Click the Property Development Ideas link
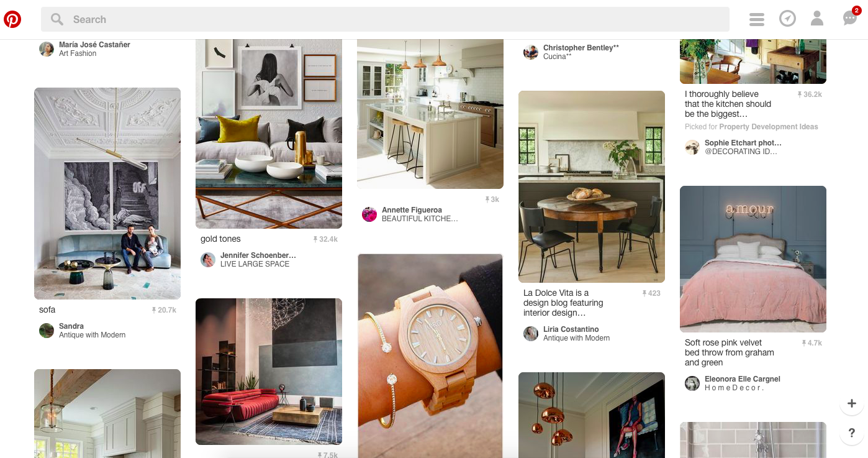Screen dimensions: 868x458 pos(769,127)
